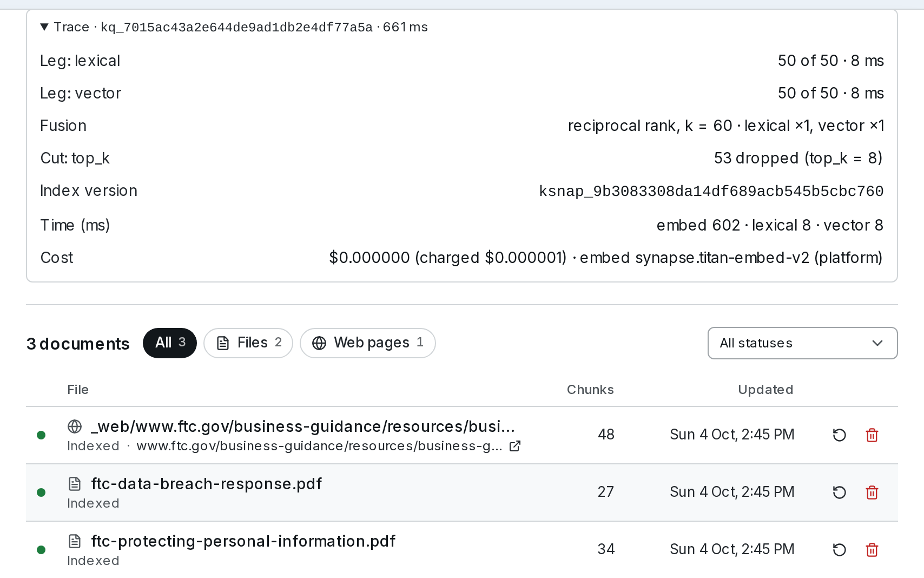Filter by Web pages 1 tab
This screenshot has height=578, width=924.
click(368, 343)
